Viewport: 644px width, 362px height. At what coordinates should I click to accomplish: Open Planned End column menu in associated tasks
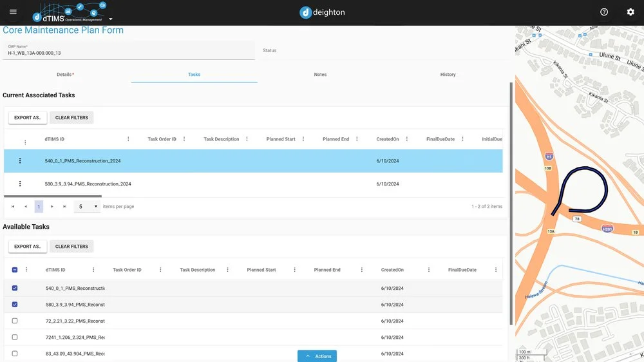click(x=357, y=139)
